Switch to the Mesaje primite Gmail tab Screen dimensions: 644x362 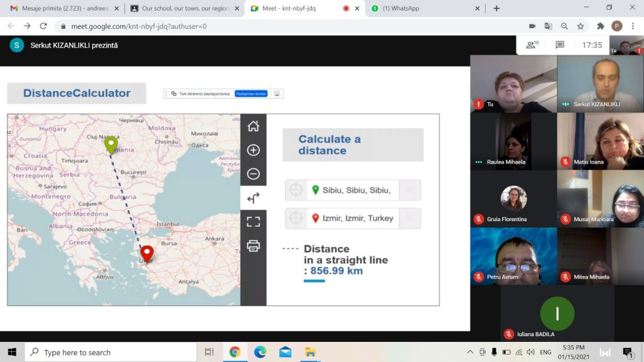coord(60,9)
